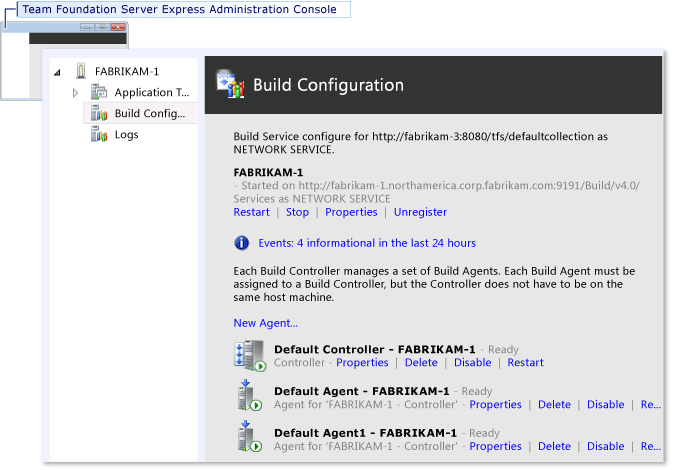Disable the Default Controller
Screen dimensions: 673x470
tap(473, 363)
